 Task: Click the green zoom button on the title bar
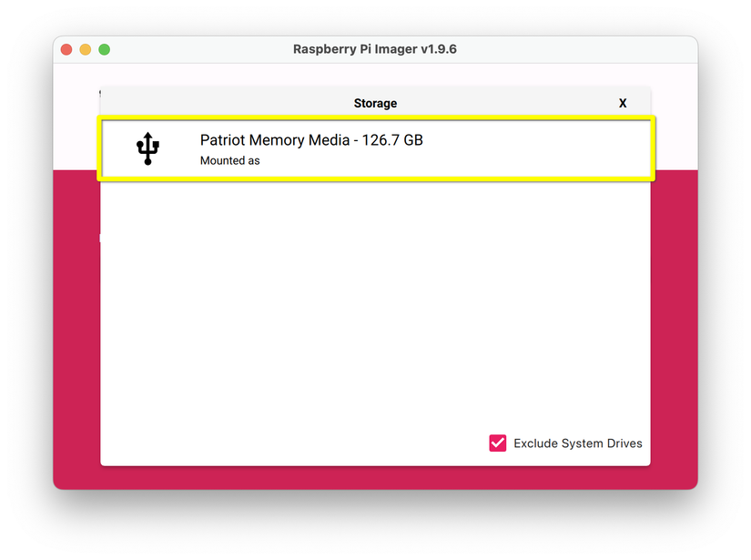click(x=104, y=49)
